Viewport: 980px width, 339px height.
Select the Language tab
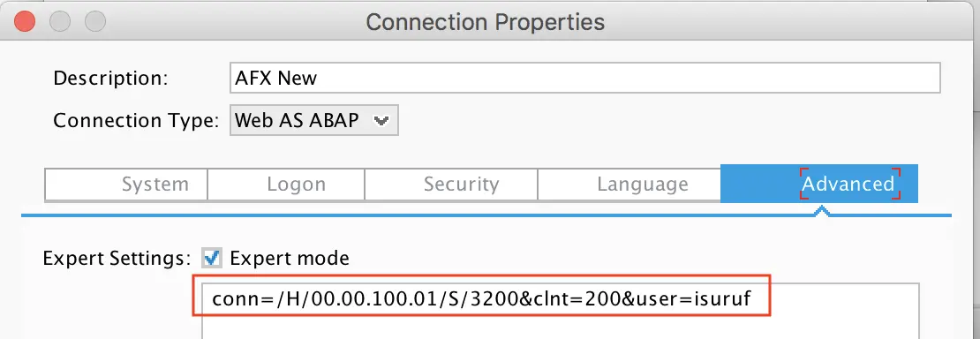(629, 184)
